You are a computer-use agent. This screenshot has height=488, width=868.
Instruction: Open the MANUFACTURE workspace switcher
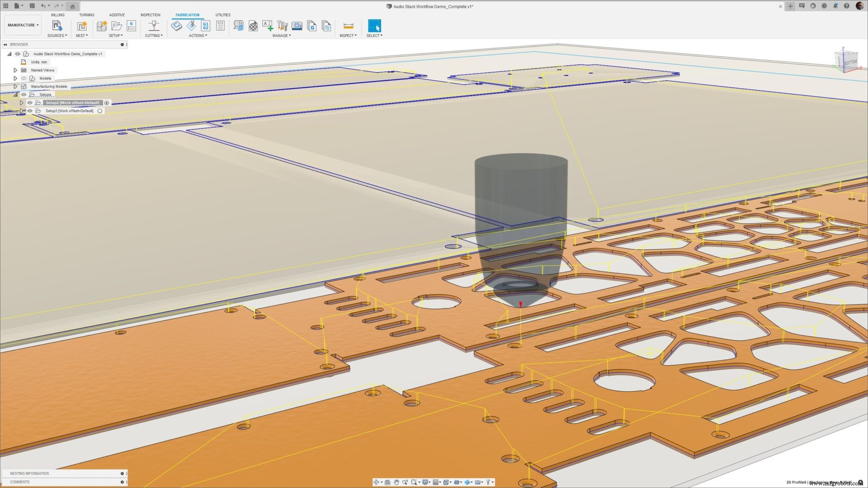pos(23,25)
